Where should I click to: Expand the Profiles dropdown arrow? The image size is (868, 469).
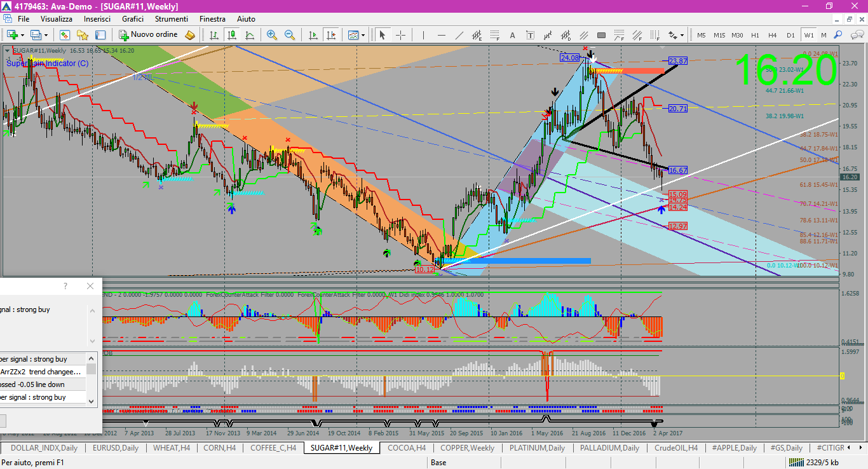click(46, 35)
